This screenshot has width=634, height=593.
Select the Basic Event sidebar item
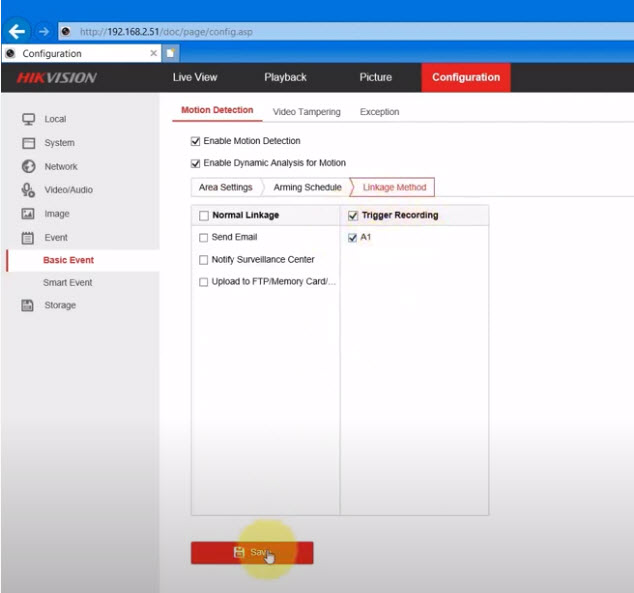pyautogui.click(x=68, y=260)
